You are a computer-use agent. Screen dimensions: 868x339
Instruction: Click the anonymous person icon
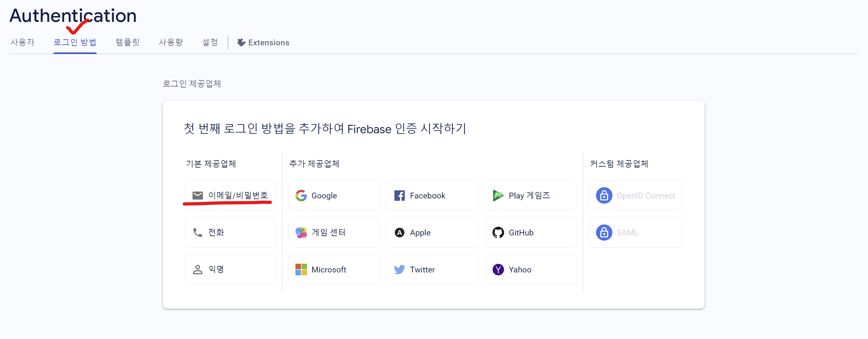[x=197, y=270]
